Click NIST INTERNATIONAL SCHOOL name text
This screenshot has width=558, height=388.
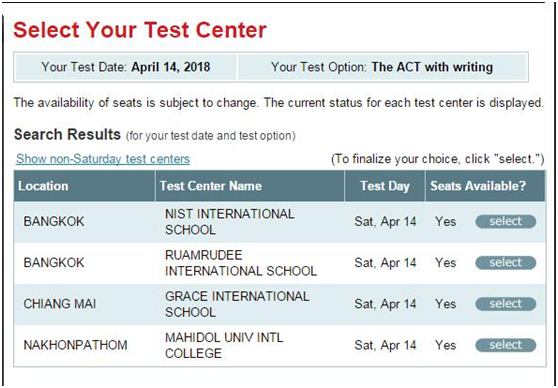click(x=230, y=222)
